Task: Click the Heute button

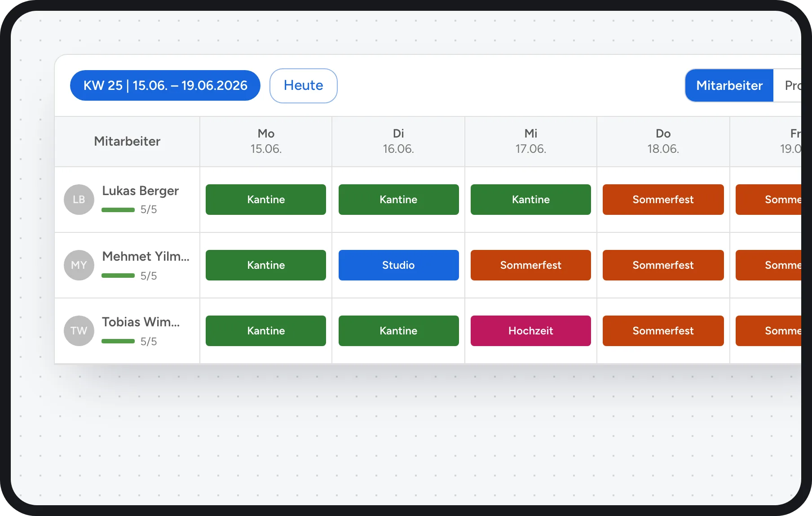Action: click(x=303, y=85)
